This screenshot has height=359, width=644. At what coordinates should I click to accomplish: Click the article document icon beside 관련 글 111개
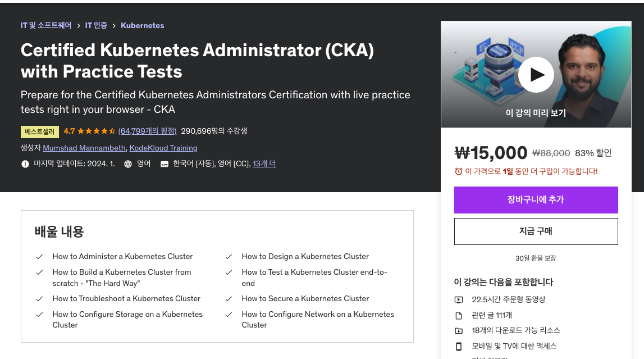tap(459, 316)
